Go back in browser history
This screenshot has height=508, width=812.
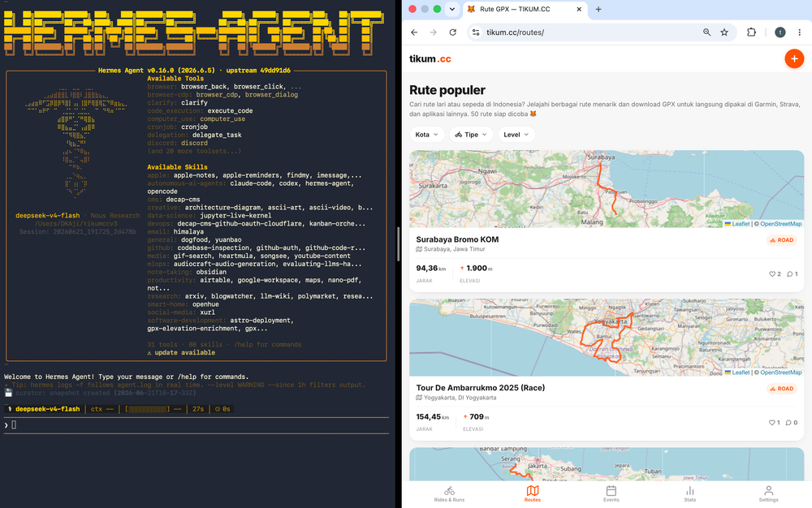point(414,32)
